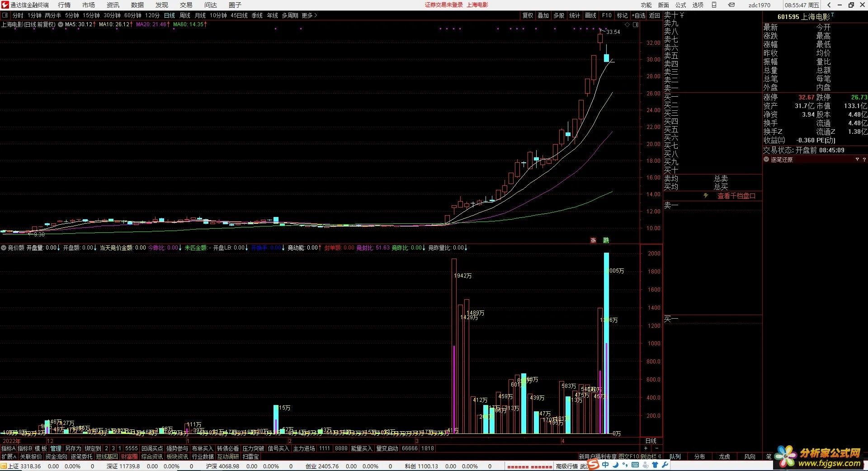This screenshot has height=471, width=868.
Task: Click the diamond icon at chart top-right
Action: [x=627, y=24]
